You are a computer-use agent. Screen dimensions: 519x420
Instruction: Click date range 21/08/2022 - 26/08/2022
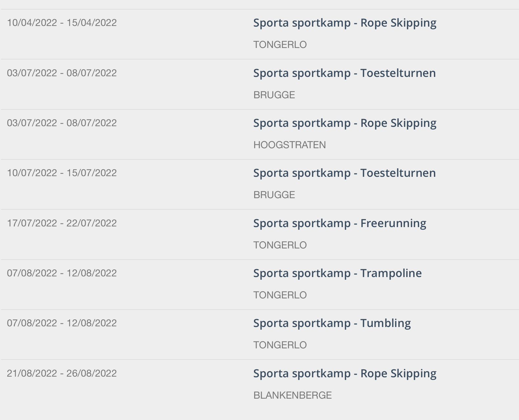[x=62, y=373]
